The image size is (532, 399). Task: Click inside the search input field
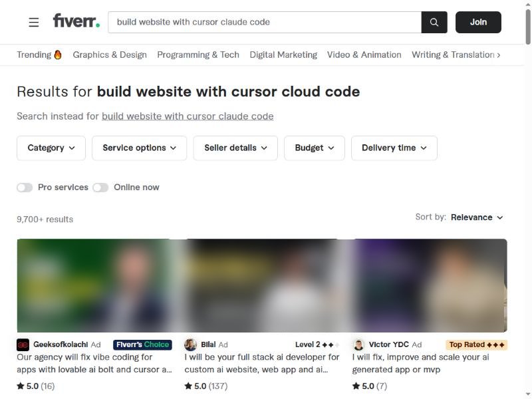pos(265,23)
